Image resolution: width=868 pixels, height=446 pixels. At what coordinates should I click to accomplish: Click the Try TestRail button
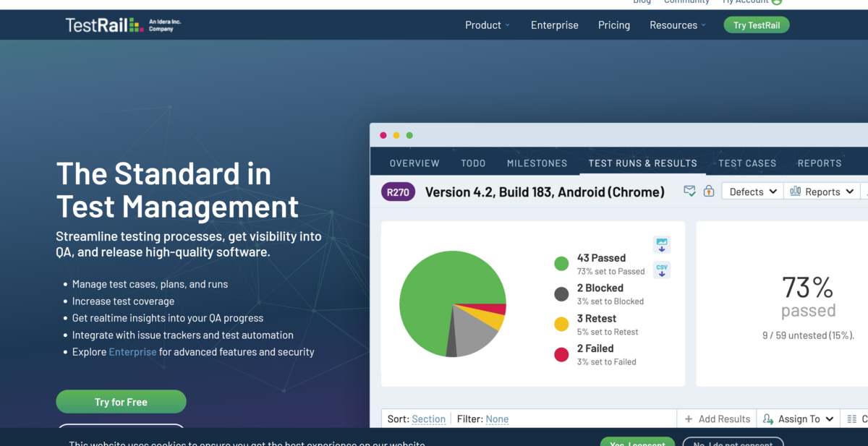pyautogui.click(x=757, y=25)
